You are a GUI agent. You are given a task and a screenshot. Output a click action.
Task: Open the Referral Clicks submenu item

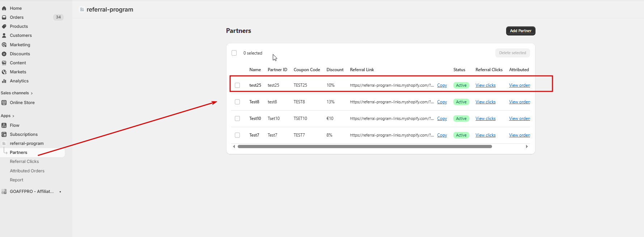(24, 161)
